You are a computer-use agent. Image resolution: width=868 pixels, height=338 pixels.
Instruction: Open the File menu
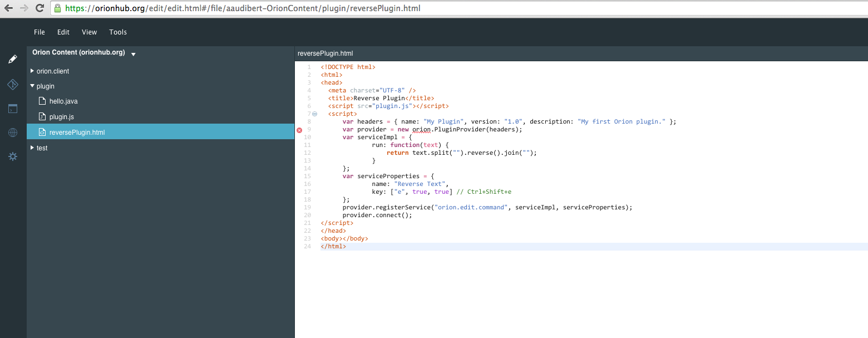coord(40,32)
